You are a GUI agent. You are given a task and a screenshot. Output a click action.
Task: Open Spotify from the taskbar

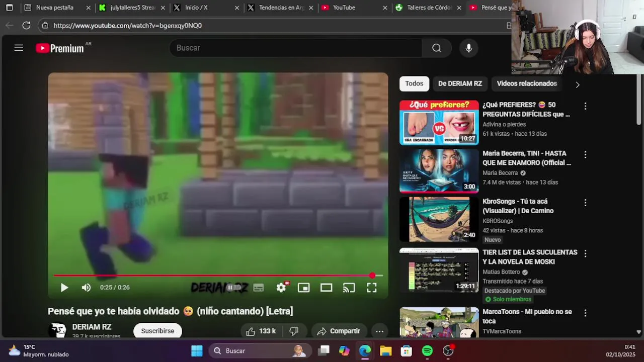pos(427,350)
